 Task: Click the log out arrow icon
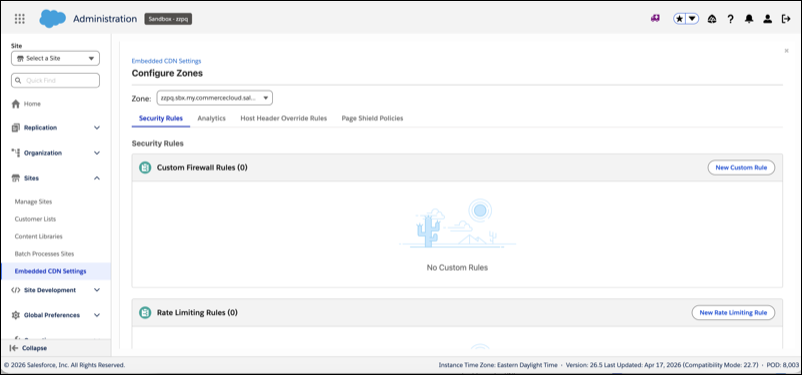786,19
